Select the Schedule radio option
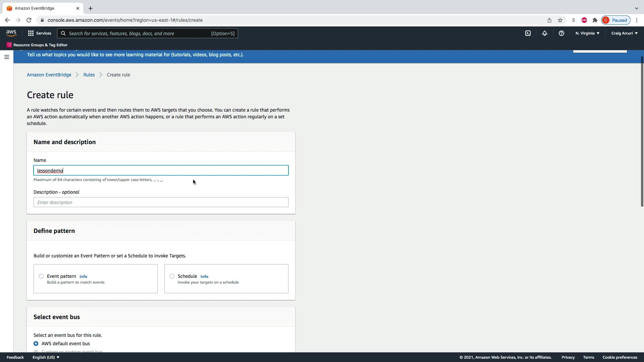The image size is (644, 362). point(172,276)
